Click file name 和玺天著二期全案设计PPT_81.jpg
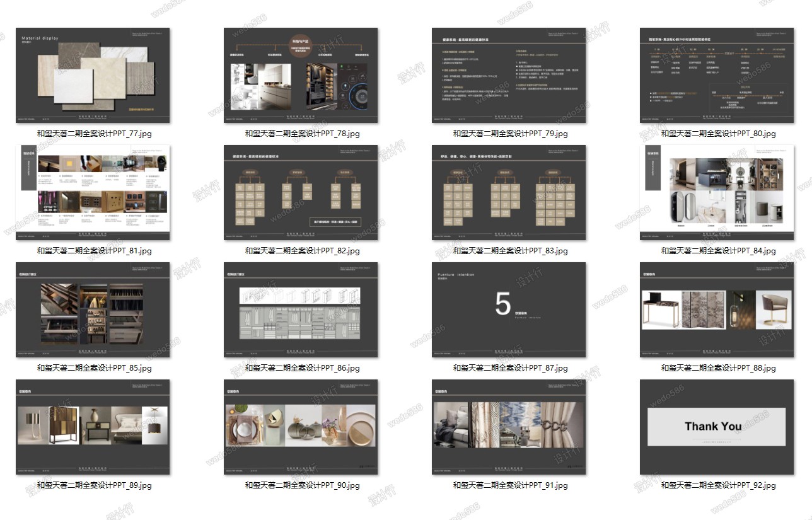This screenshot has width=812, height=520. (94, 251)
